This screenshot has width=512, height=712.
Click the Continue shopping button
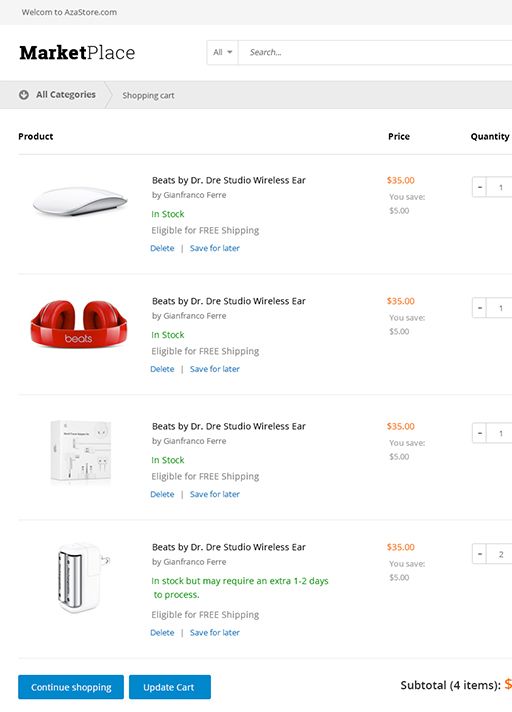click(71, 687)
